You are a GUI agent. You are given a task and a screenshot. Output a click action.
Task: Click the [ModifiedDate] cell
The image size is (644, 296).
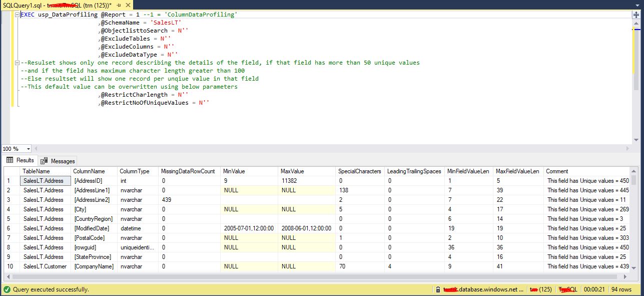coord(95,228)
